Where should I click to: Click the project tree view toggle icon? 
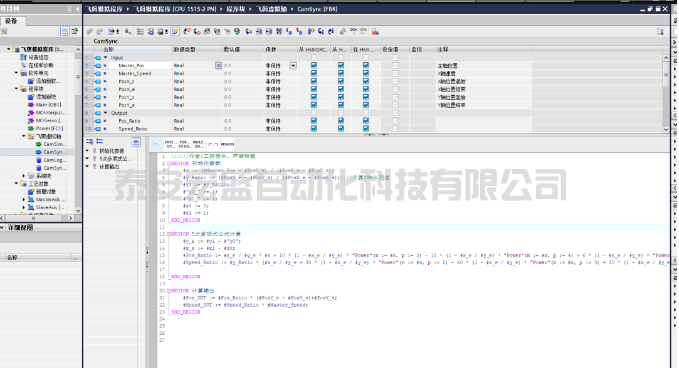tap(65, 31)
